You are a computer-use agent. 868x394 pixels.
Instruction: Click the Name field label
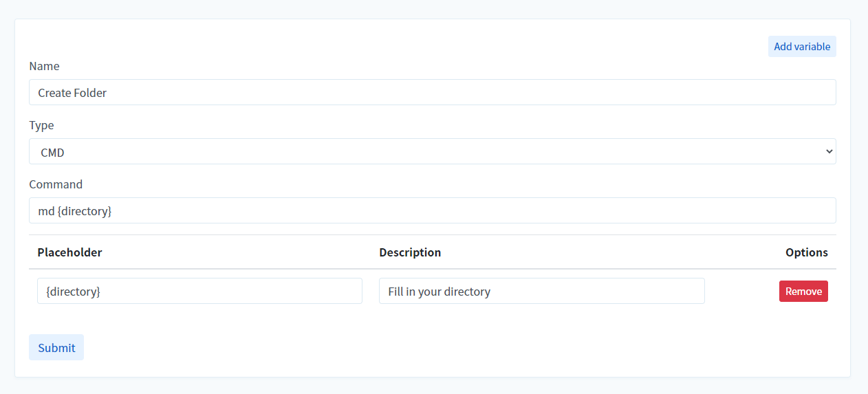[44, 66]
